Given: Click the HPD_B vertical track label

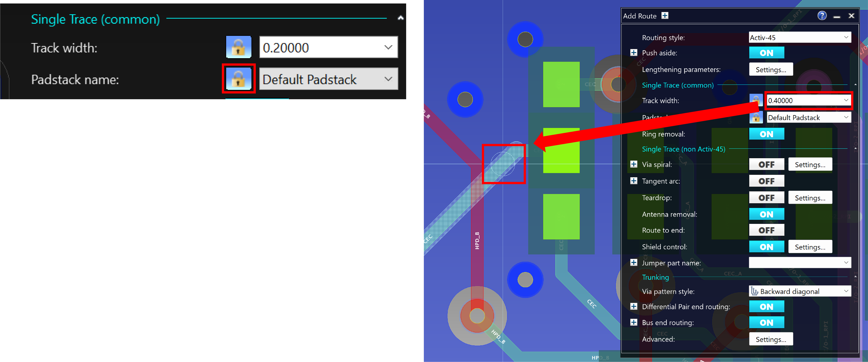Looking at the screenshot, I should (477, 241).
